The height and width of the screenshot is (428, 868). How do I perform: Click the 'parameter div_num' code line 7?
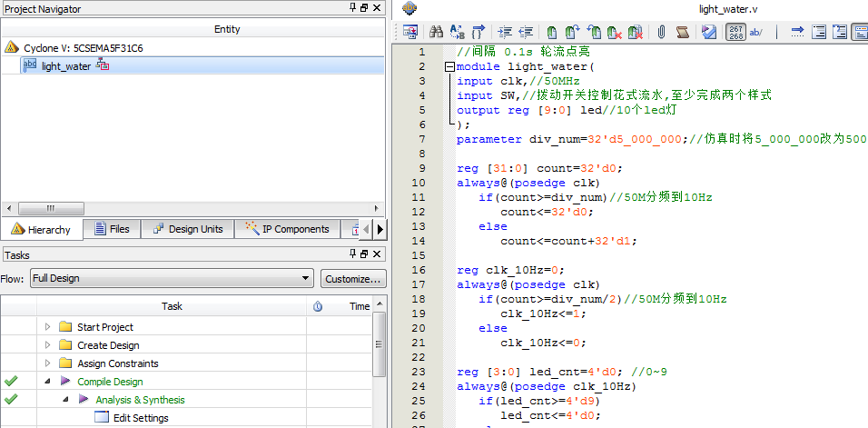[662, 139]
